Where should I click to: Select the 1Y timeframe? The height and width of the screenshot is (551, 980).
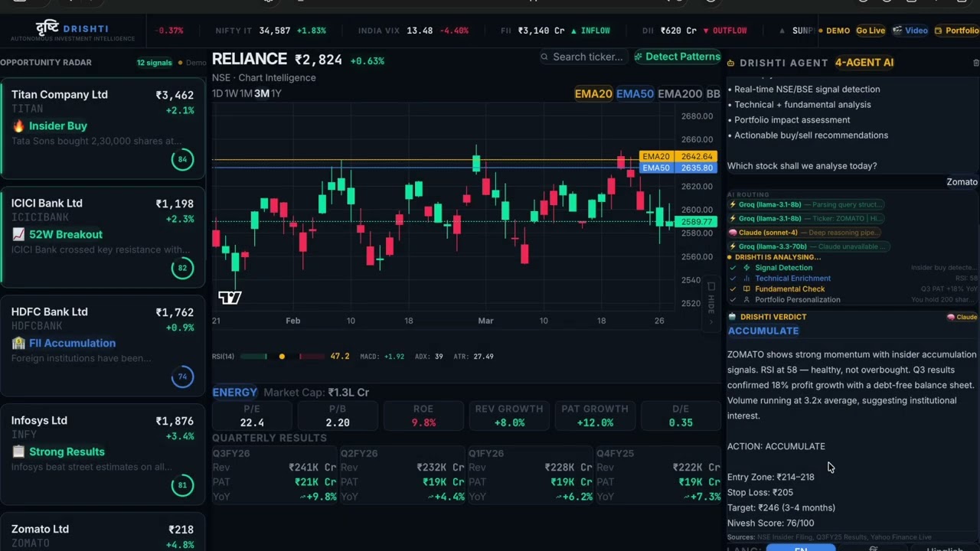click(x=276, y=93)
